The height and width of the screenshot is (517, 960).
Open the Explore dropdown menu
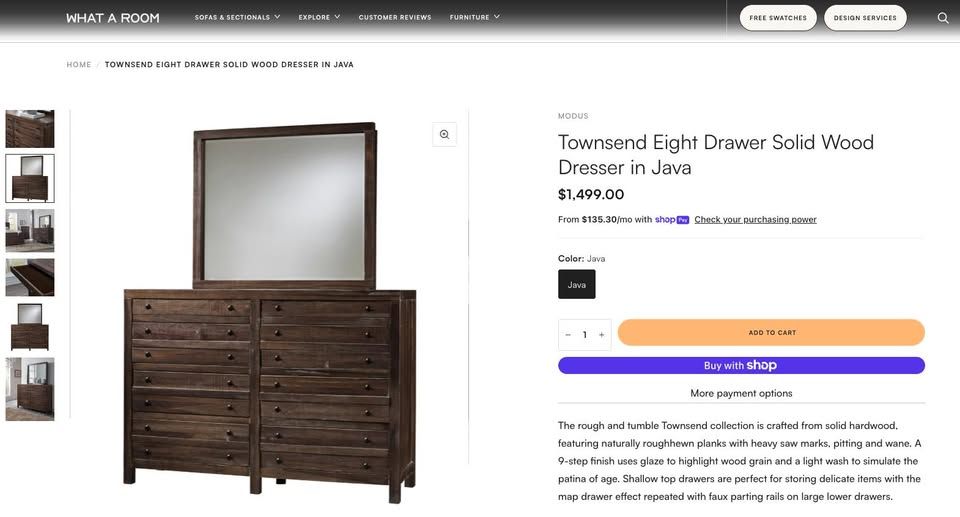(319, 18)
